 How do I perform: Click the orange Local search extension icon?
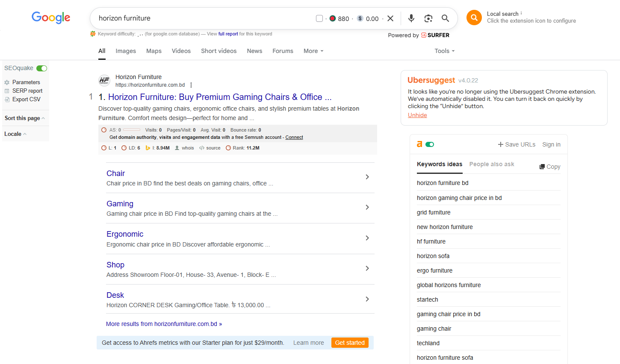click(474, 18)
